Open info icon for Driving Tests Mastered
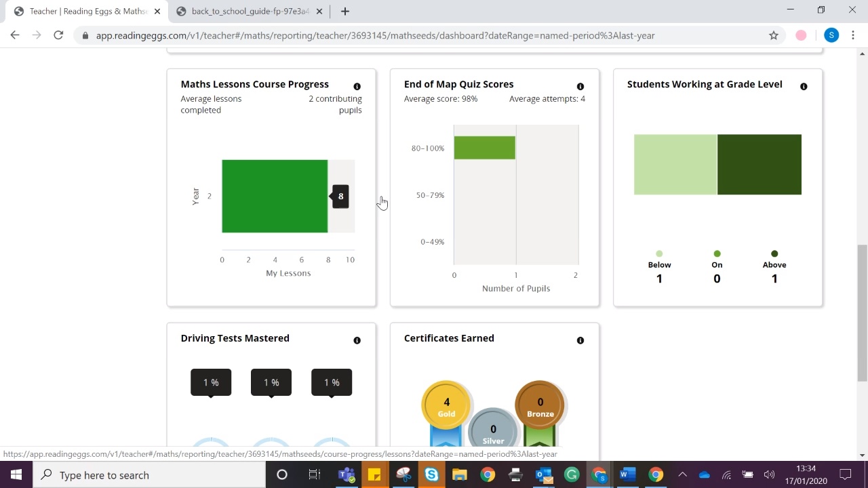868x488 pixels. 357,340
